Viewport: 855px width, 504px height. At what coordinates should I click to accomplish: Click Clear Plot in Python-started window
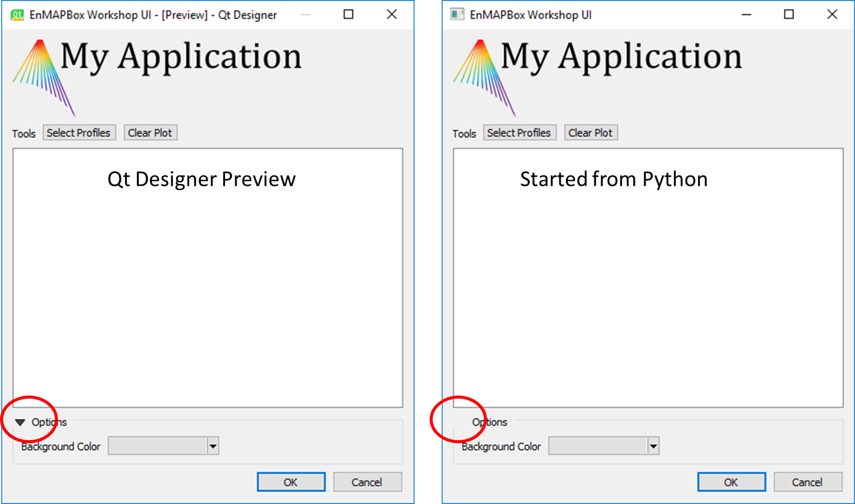591,133
